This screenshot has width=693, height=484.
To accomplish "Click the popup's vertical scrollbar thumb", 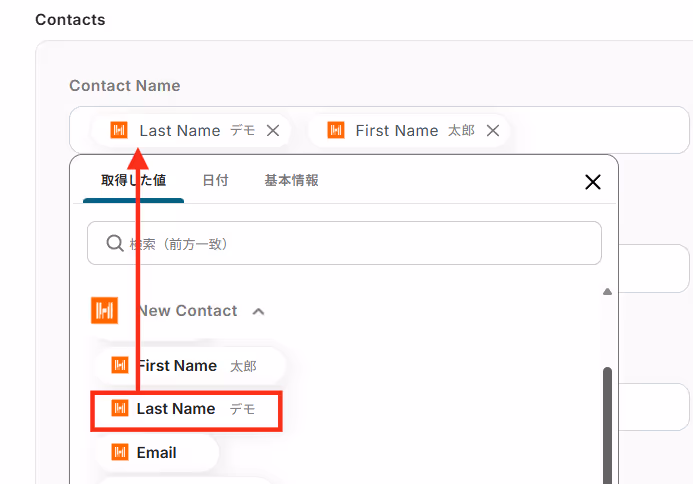I will click(x=607, y=425).
